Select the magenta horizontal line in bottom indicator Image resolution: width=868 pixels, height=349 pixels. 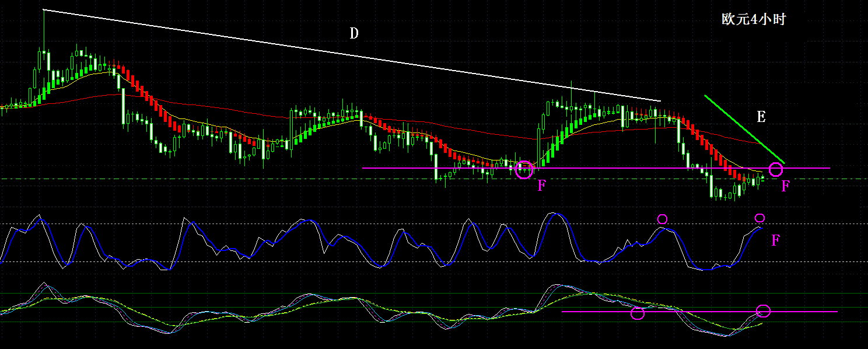tap(699, 312)
